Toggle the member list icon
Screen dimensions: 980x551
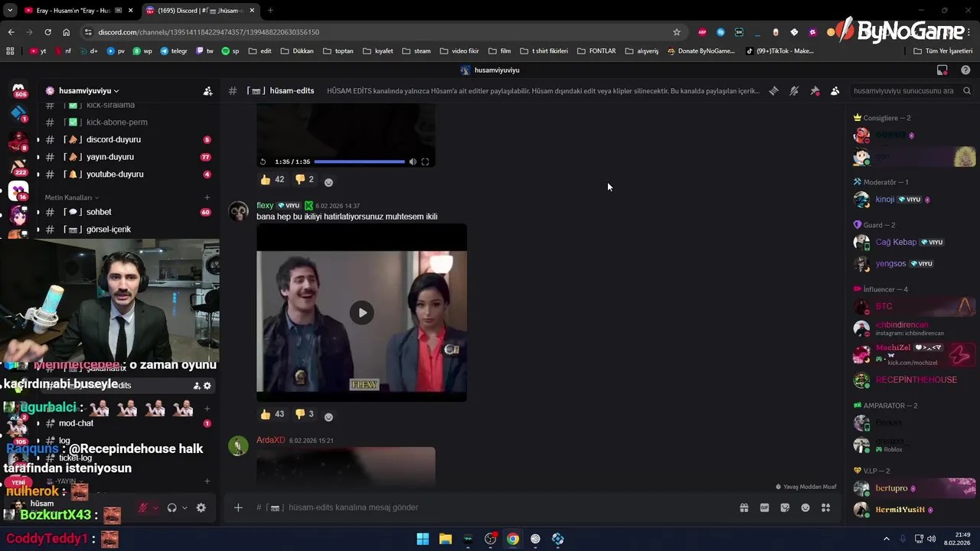click(835, 90)
